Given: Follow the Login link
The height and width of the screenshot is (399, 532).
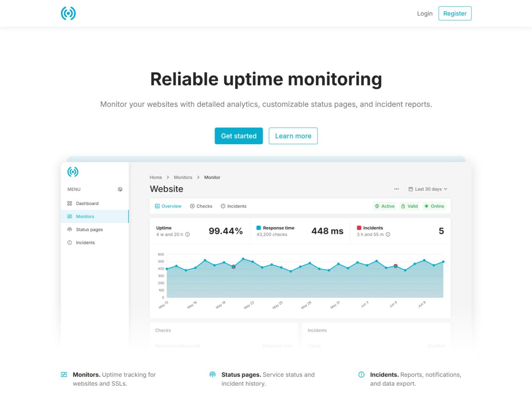Looking at the screenshot, I should pyautogui.click(x=425, y=13).
